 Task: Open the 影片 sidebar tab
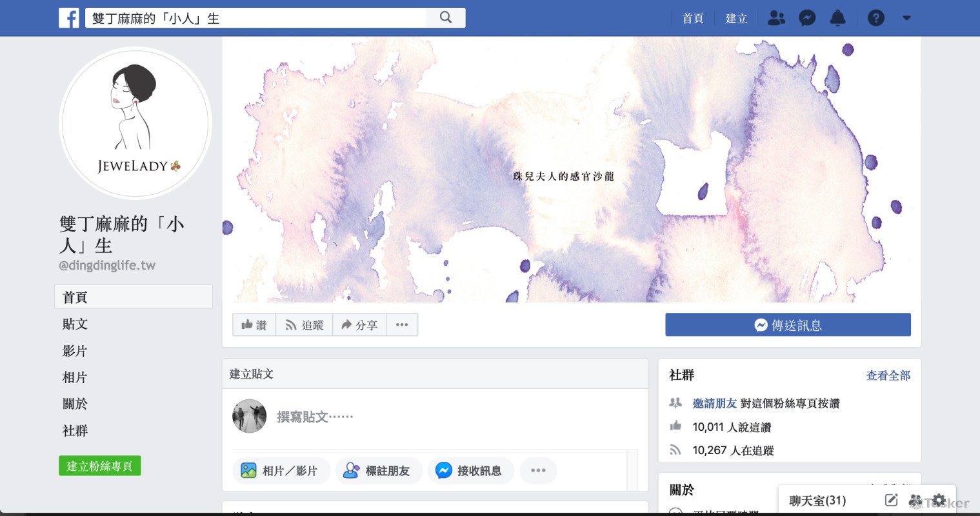point(75,351)
